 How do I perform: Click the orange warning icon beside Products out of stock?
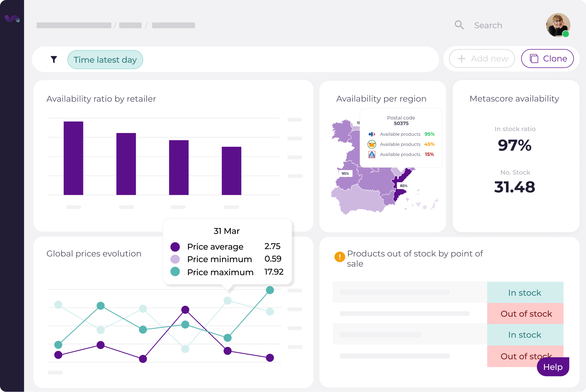tap(340, 257)
